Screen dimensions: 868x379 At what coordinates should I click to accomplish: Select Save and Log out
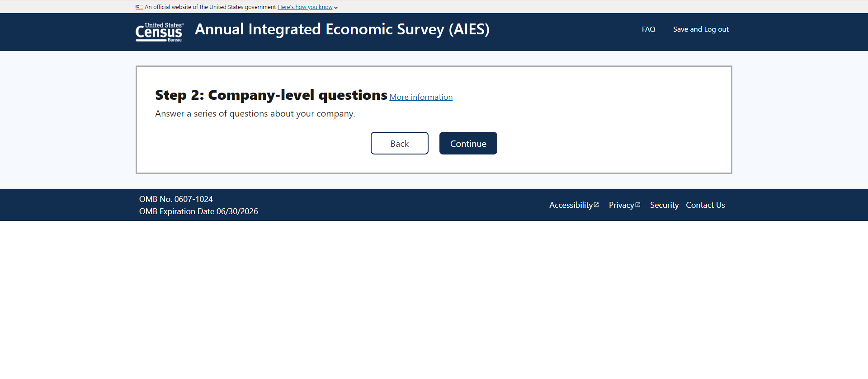[x=701, y=29]
